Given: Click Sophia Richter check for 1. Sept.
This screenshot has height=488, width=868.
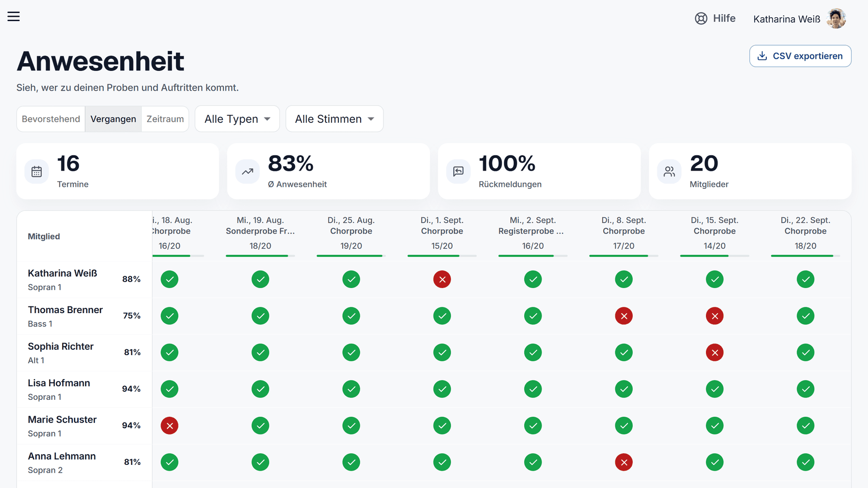Looking at the screenshot, I should [x=442, y=353].
